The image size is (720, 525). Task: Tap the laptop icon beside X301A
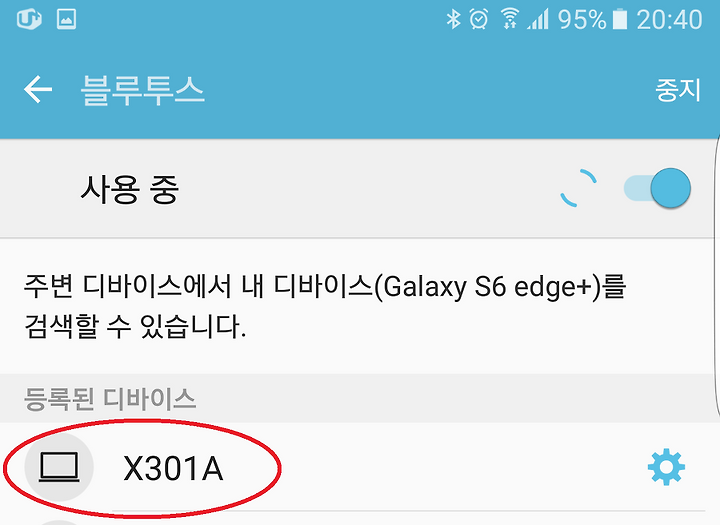[x=59, y=468]
